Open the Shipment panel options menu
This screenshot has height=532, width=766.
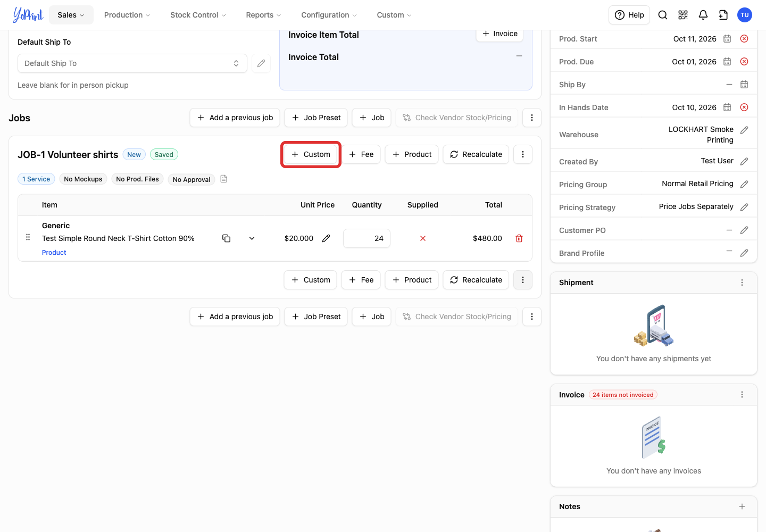point(742,282)
